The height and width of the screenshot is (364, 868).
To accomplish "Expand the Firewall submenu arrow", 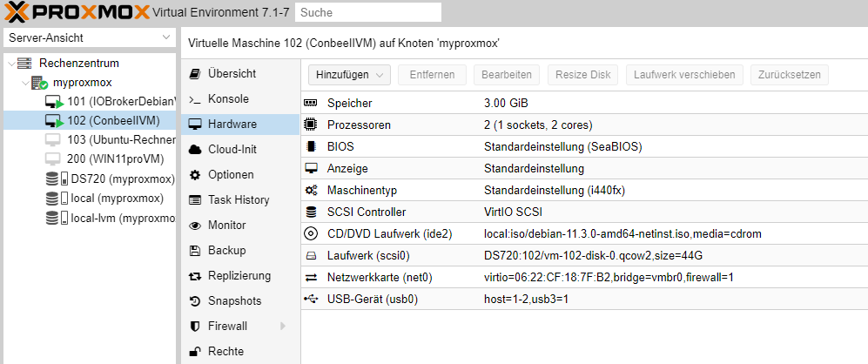I will [x=284, y=327].
